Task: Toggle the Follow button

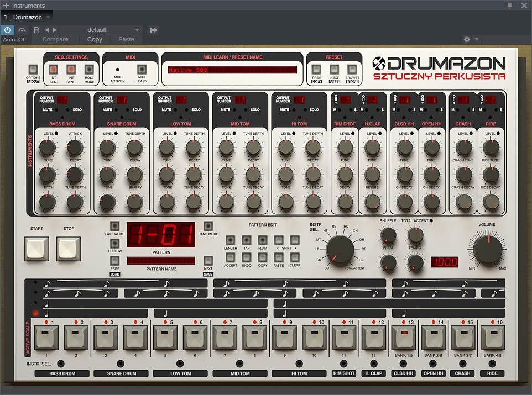Action: point(114,243)
